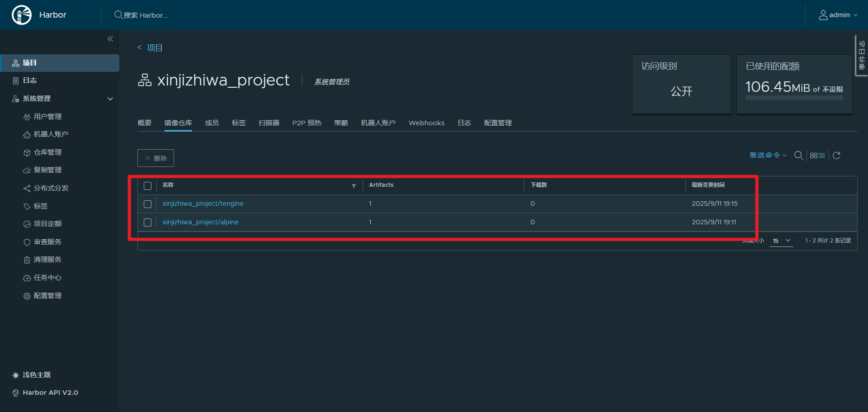Click the 2025/9/11 19:11 timestamp cell
This screenshot has height=412, width=868.
[714, 222]
